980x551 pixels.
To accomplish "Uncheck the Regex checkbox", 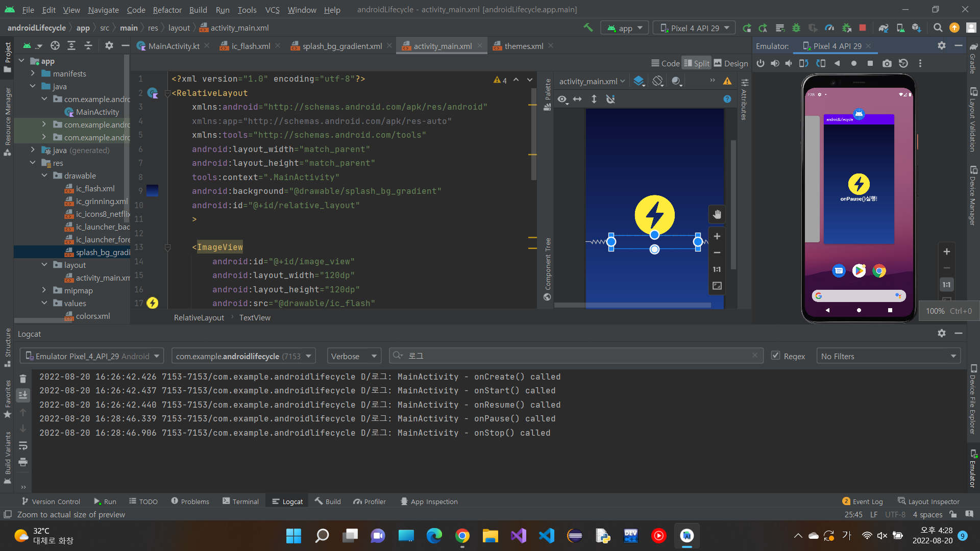I will tap(776, 356).
